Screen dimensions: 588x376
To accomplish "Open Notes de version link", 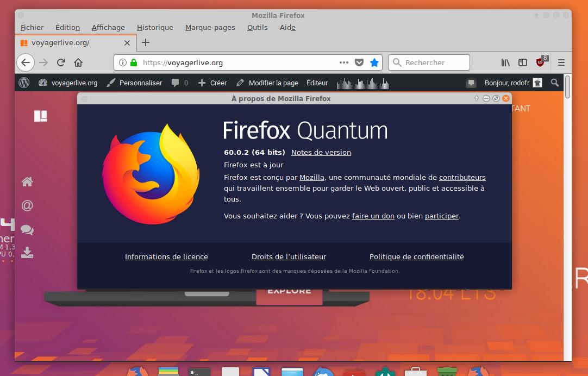I will click(x=321, y=153).
